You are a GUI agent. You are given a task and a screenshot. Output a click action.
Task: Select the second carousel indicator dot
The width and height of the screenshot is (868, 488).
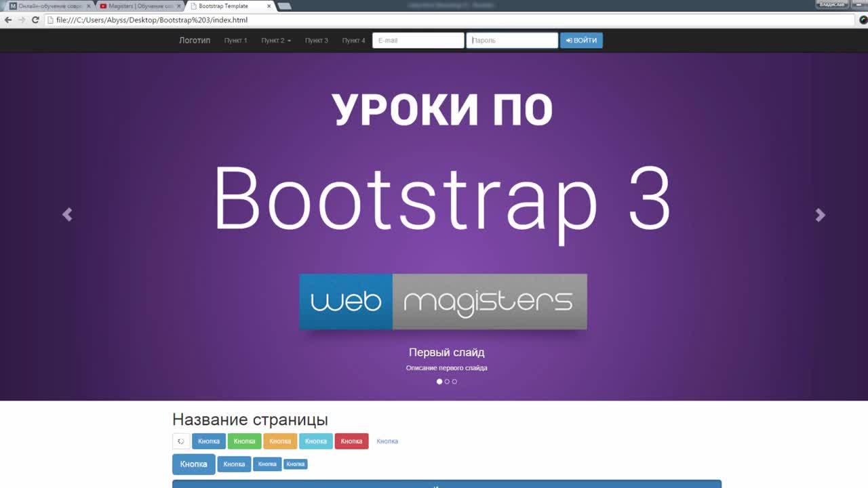tap(447, 382)
